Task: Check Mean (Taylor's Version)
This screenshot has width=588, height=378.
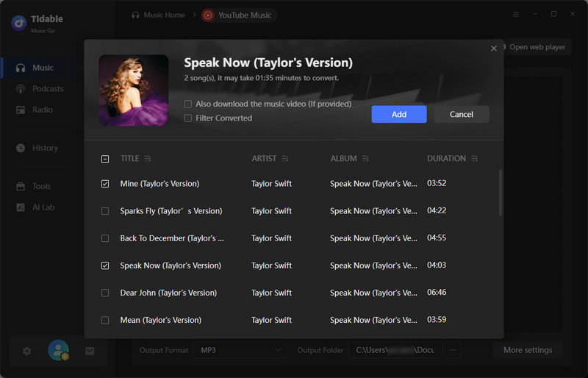Action: [x=105, y=320]
